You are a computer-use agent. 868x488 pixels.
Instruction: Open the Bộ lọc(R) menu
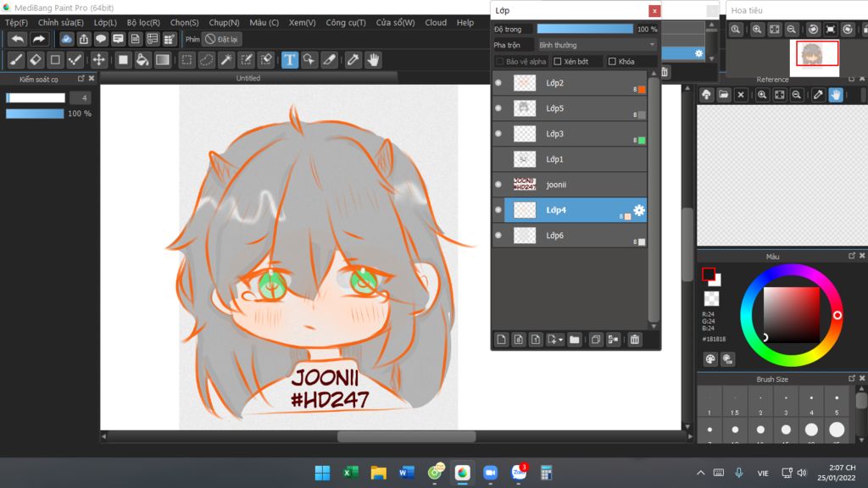point(143,23)
